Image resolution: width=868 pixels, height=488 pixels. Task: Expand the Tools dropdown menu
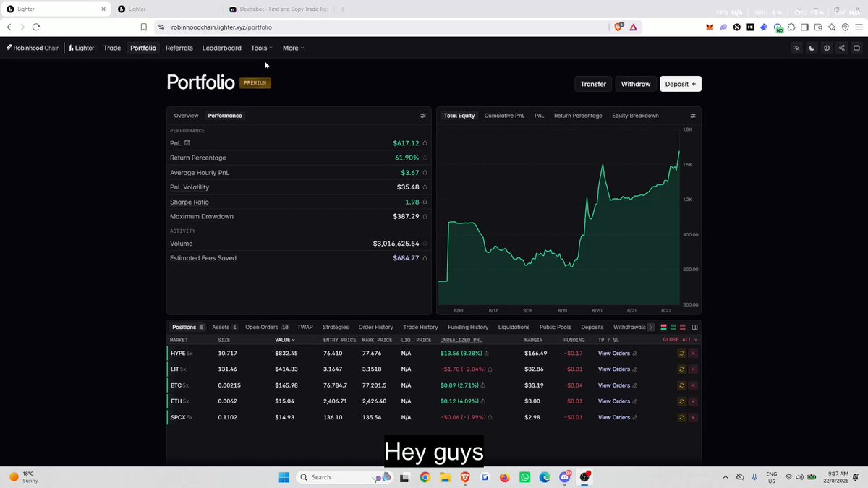pos(262,48)
